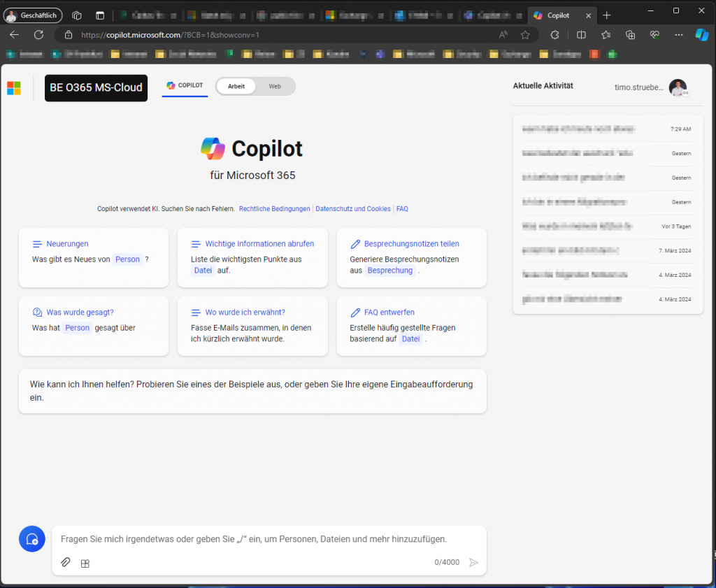Refresh the page with the reload icon

(38, 34)
